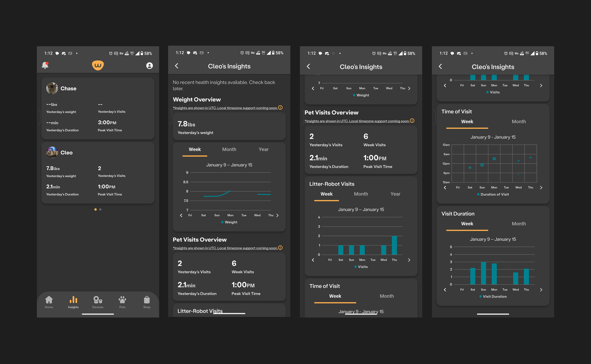Go to next week on Weight chart
Image resolution: width=591 pixels, height=364 pixels.
click(x=278, y=216)
